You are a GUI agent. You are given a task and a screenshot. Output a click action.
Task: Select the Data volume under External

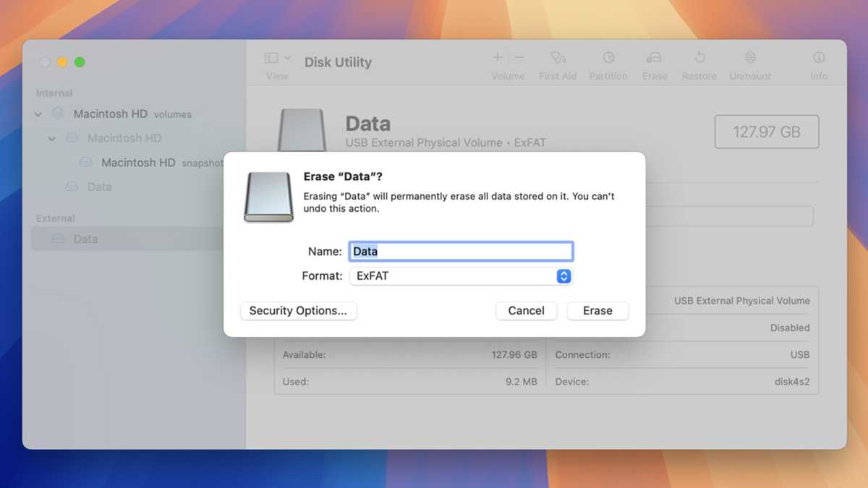point(86,239)
